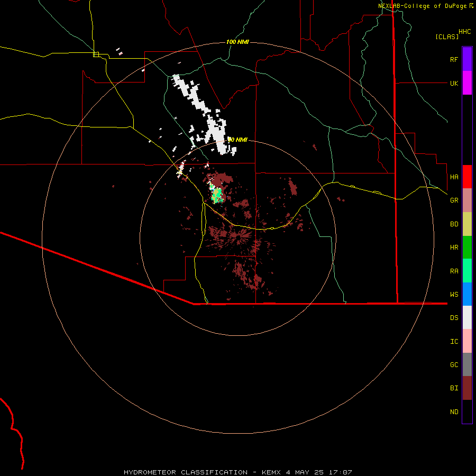Click the UK magenta legend swatch
The image size is (476, 476).
pyautogui.click(x=467, y=83)
